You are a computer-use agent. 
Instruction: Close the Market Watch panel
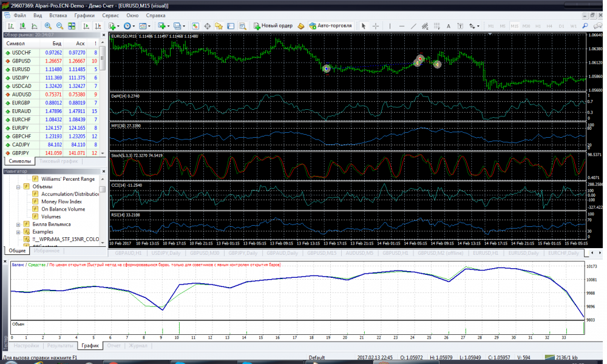[x=103, y=35]
